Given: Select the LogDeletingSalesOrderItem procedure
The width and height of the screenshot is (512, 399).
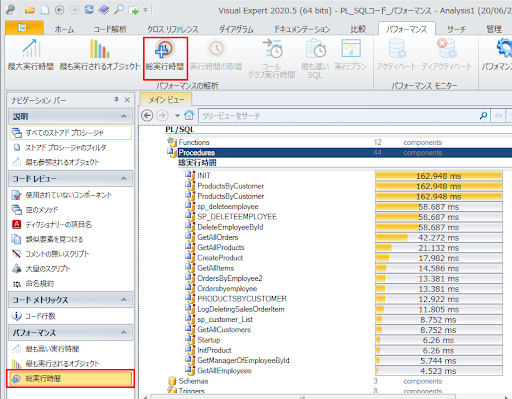Looking at the screenshot, I should [x=241, y=309].
